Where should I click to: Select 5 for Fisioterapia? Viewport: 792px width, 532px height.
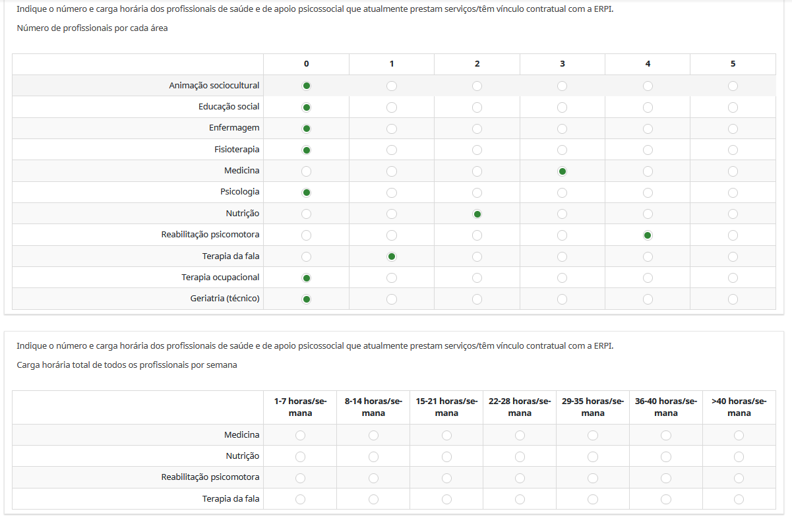[x=733, y=150]
